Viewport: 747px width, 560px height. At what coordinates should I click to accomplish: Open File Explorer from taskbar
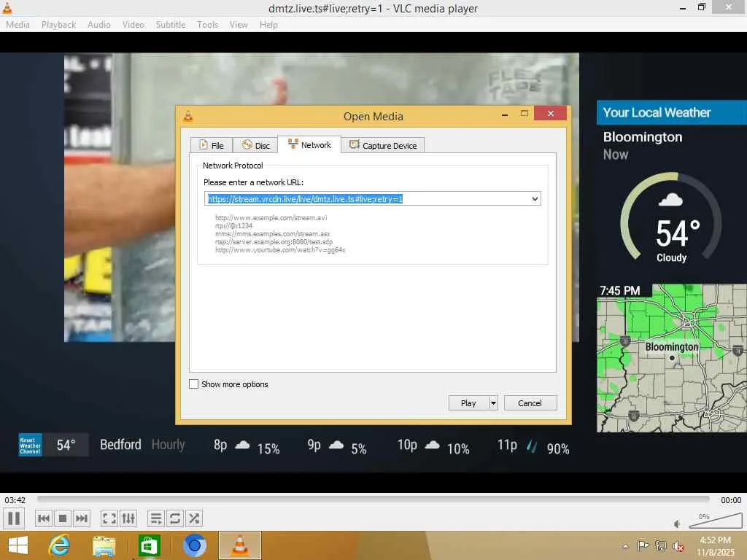pos(104,545)
